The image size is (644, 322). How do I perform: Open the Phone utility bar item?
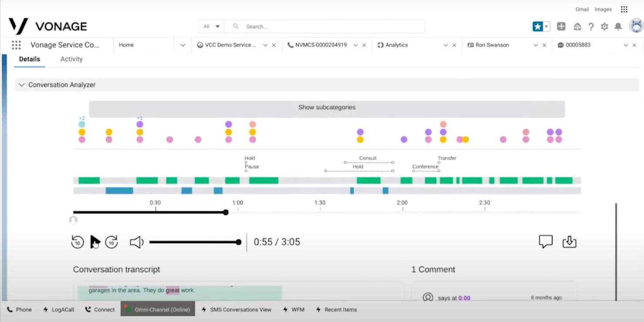[x=20, y=310]
